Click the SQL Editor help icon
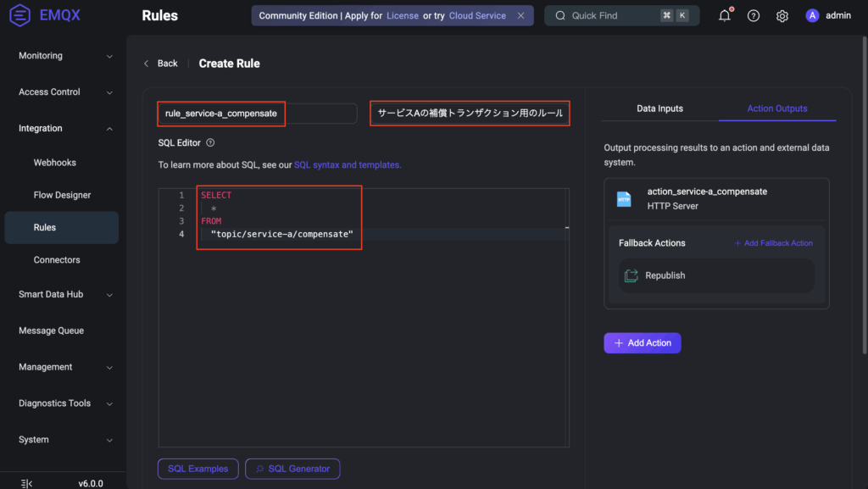 (x=210, y=143)
